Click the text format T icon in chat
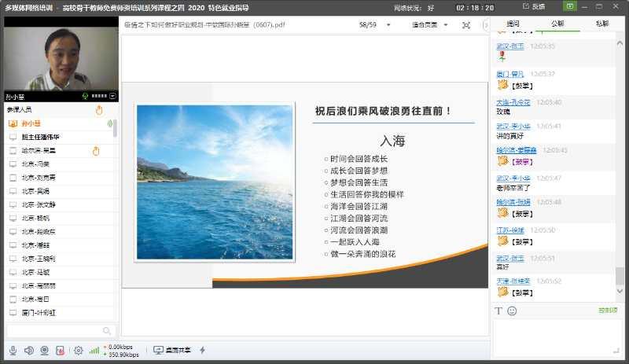The width and height of the screenshot is (629, 364). [x=498, y=311]
